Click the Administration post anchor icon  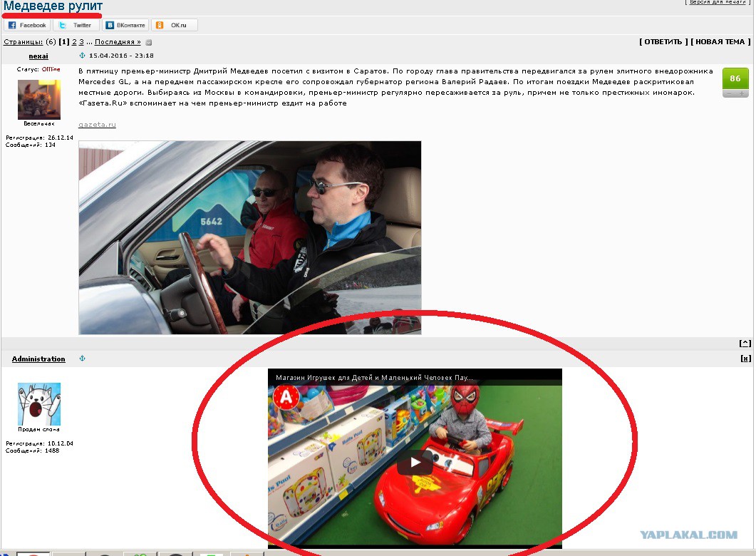[x=82, y=359]
